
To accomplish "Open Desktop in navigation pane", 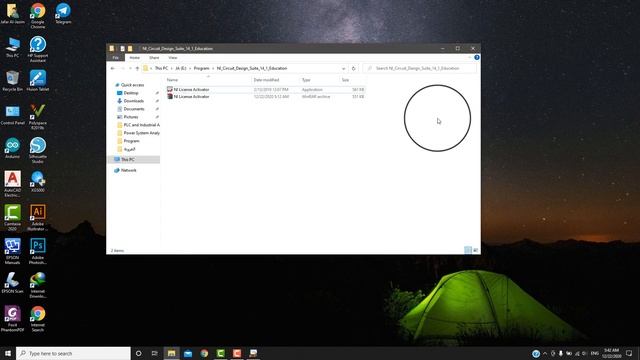I will click(131, 93).
